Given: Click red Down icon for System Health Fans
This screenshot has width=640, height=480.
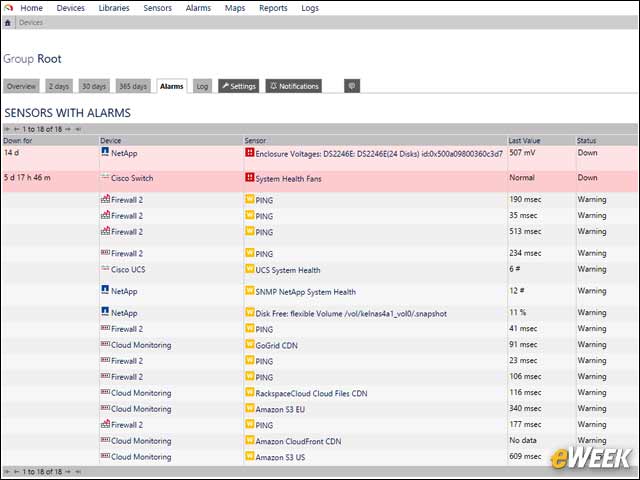Looking at the screenshot, I should (249, 178).
